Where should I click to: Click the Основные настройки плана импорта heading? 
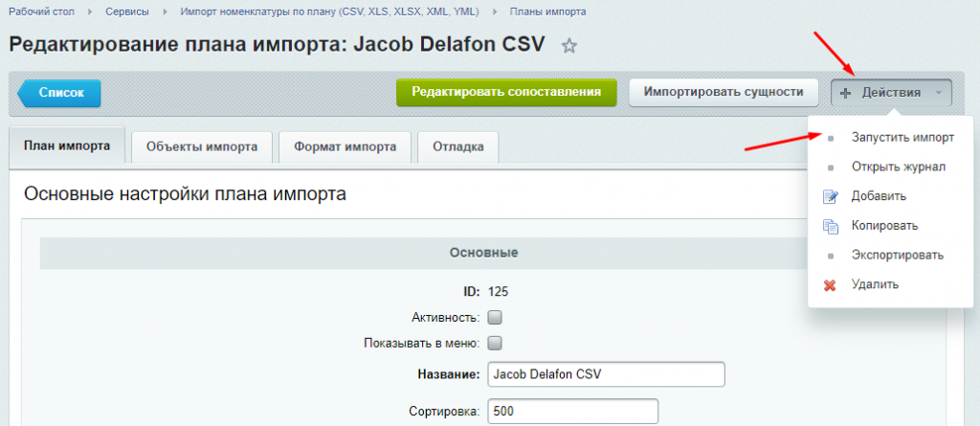tap(185, 194)
